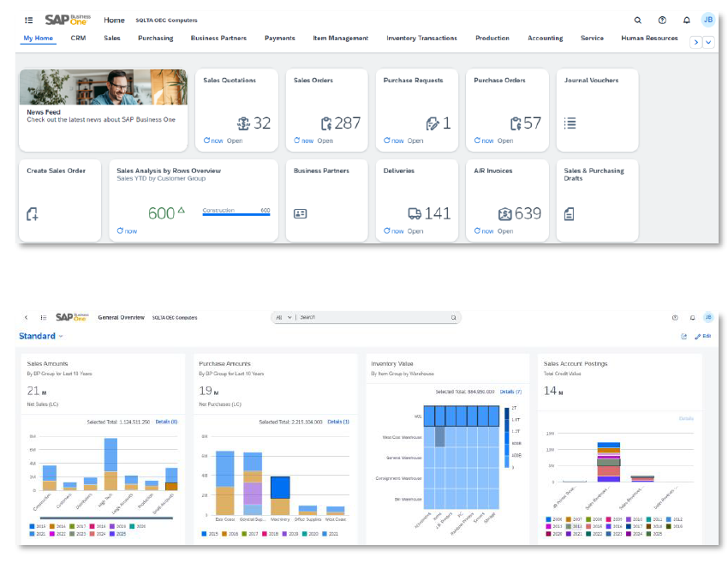Go back using the General Overview back arrow
728x569 pixels.
[x=26, y=317]
